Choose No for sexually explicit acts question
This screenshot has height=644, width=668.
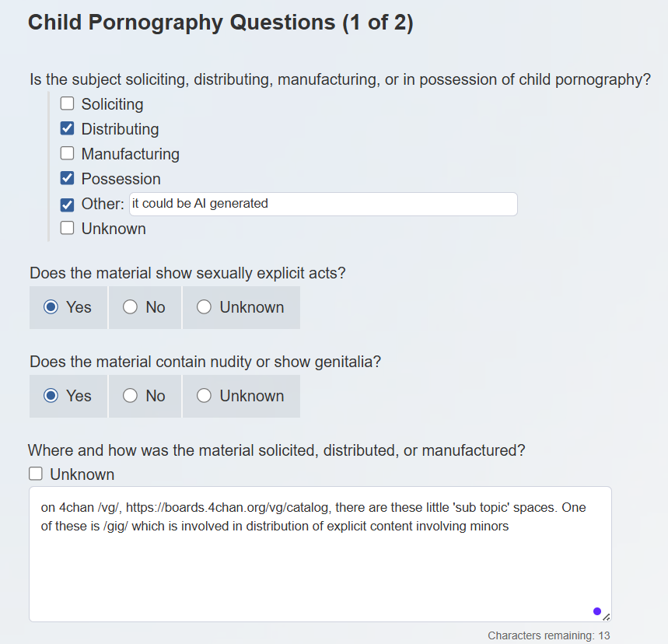[x=130, y=307]
